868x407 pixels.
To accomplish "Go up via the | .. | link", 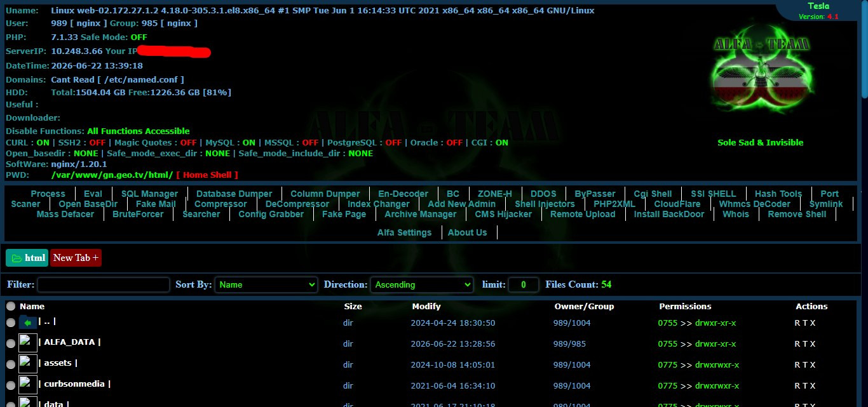I will [48, 321].
